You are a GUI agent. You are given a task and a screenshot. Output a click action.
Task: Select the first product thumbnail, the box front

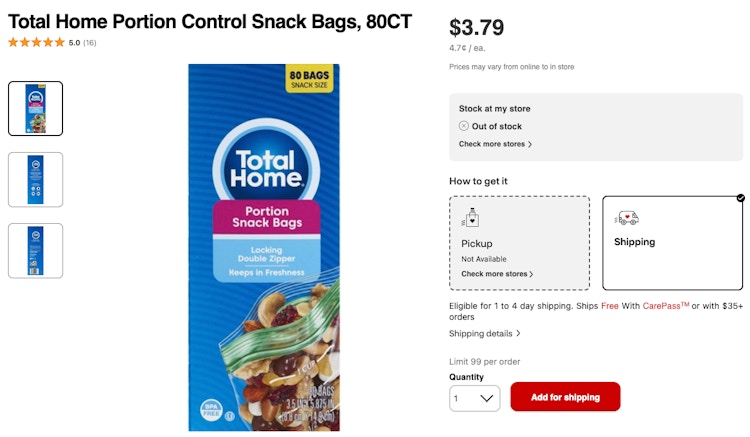click(35, 109)
